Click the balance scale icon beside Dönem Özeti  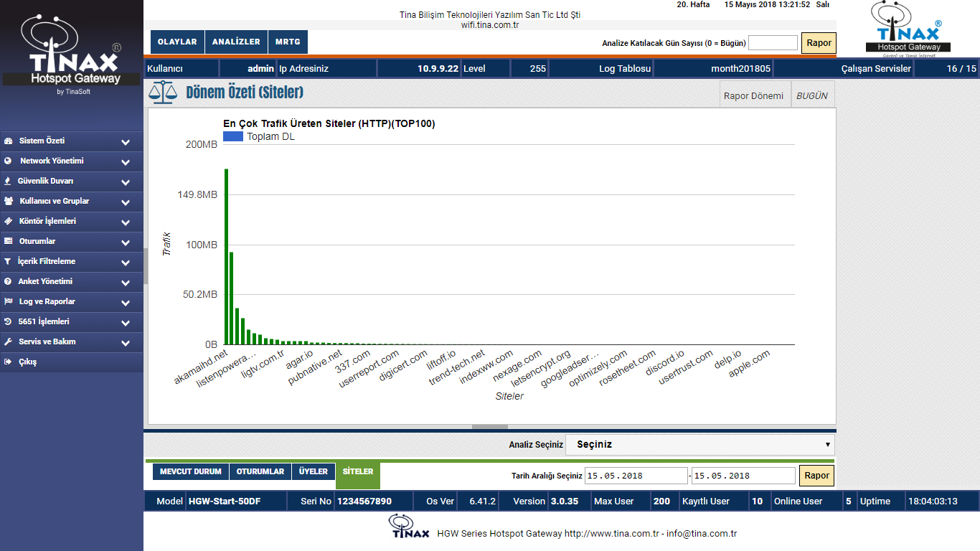point(163,93)
